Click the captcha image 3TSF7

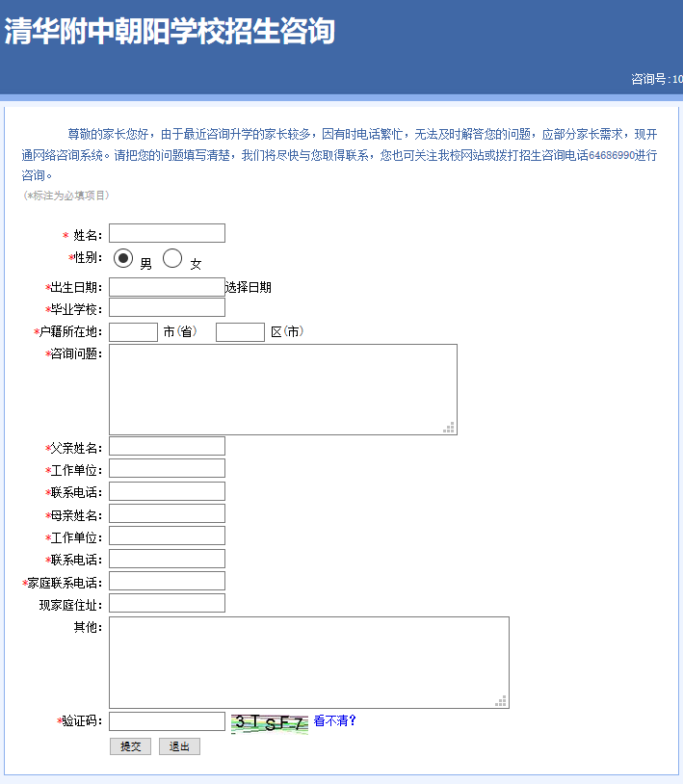click(270, 723)
